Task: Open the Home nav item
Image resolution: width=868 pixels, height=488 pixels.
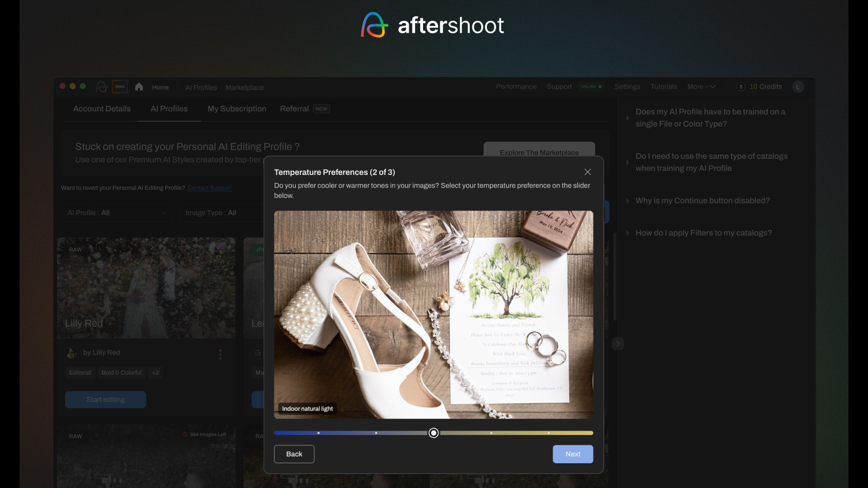Action: click(x=161, y=87)
